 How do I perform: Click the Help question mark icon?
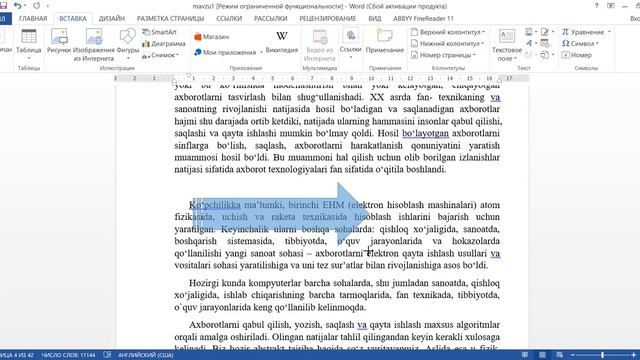pyautogui.click(x=596, y=6)
